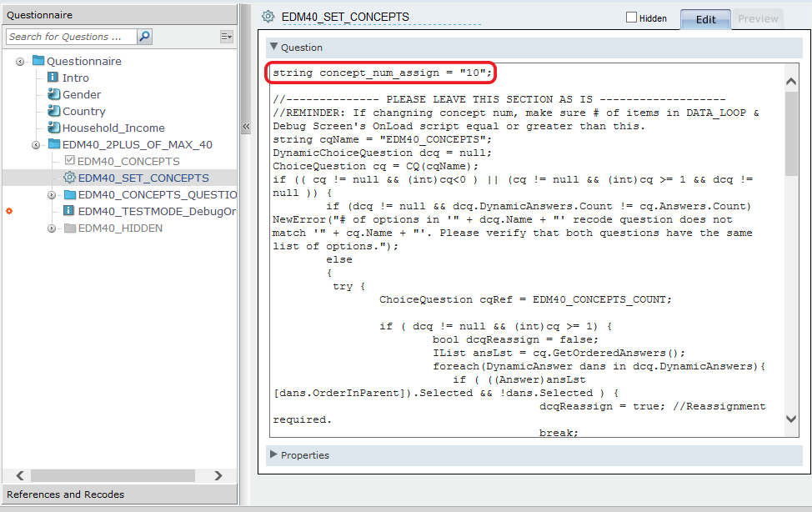
Task: Click the search magnifier icon
Action: click(x=144, y=37)
